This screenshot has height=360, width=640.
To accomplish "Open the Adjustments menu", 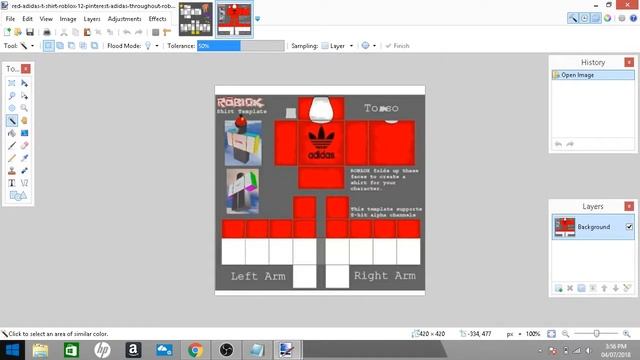I will tap(124, 19).
